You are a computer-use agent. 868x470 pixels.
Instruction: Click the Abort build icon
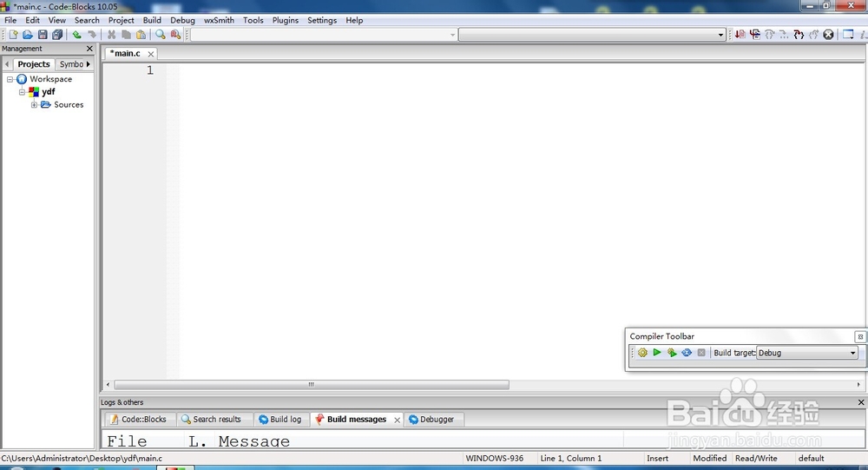pos(701,353)
